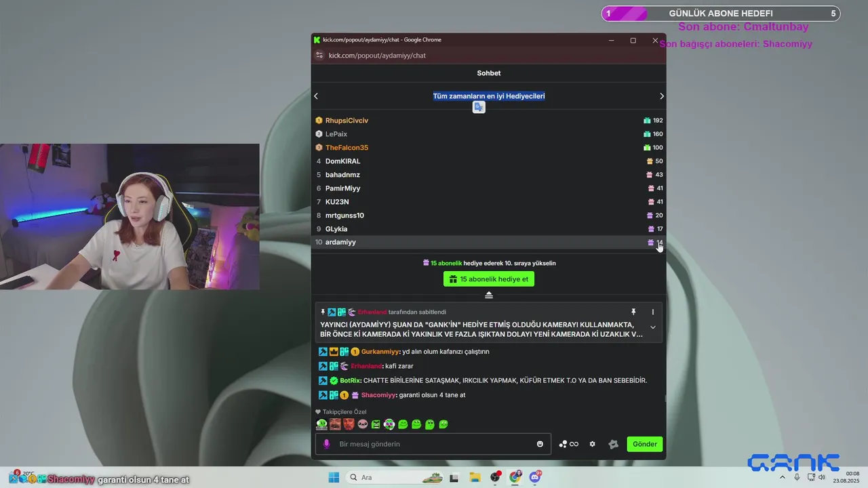The height and width of the screenshot is (488, 868).
Task: Click the microphone icon in message box
Action: point(326,444)
